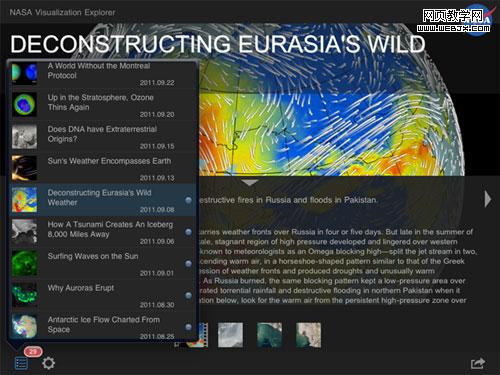Tap the Sun's Weather thumbnail
The width and height of the screenshot is (500, 375).
click(x=24, y=168)
